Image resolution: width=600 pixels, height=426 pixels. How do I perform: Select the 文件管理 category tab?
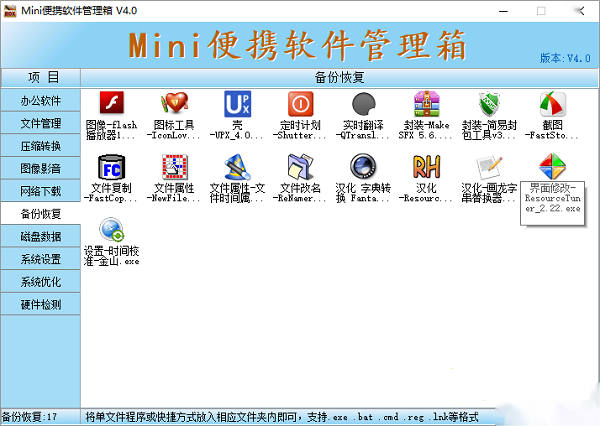40,124
